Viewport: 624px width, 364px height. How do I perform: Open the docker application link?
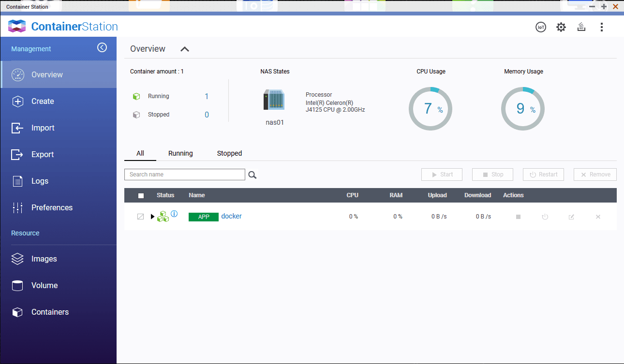click(231, 216)
